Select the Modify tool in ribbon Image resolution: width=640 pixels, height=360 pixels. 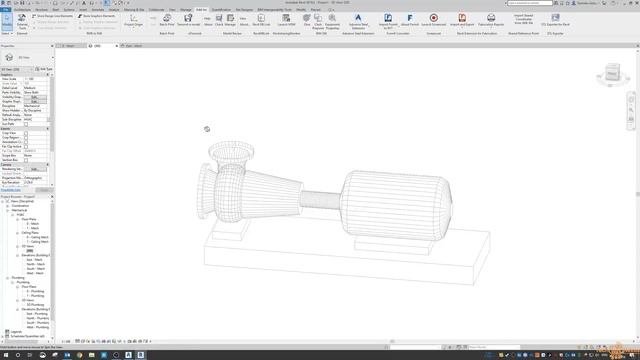pyautogui.click(x=7, y=21)
